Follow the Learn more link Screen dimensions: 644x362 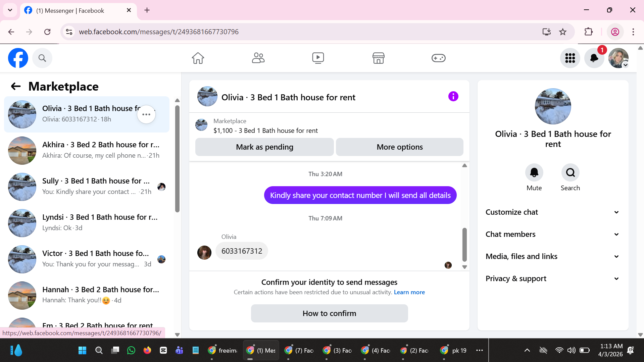[409, 292]
